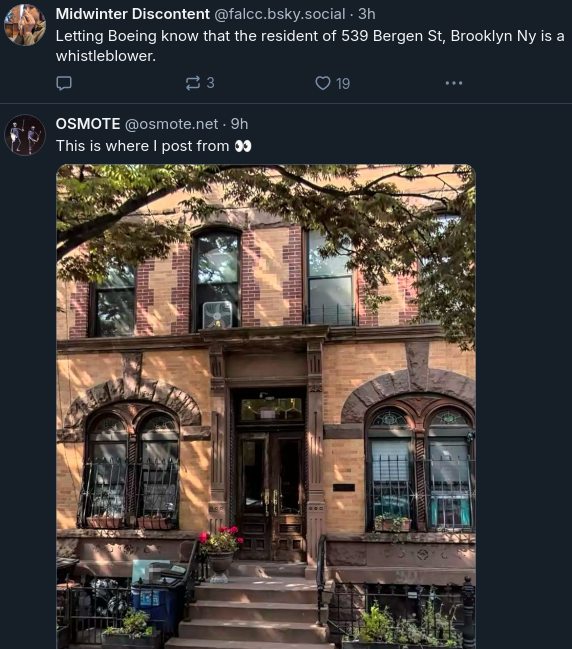The height and width of the screenshot is (649, 572).
Task: Open the @osmote.net handle link
Action: click(x=171, y=124)
